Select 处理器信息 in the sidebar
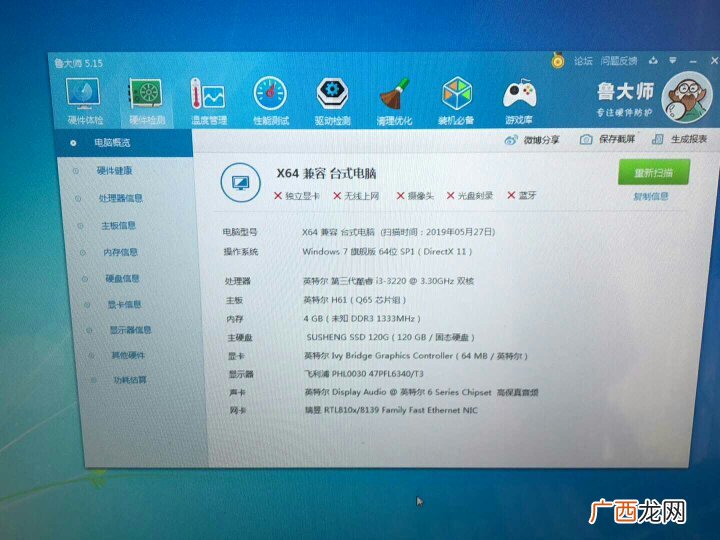This screenshot has height=540, width=720. click(x=121, y=198)
